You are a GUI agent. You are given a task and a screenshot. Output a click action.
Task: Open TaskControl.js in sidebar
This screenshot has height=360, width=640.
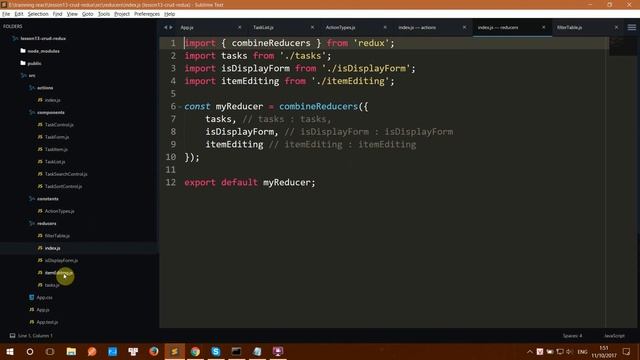click(59, 125)
